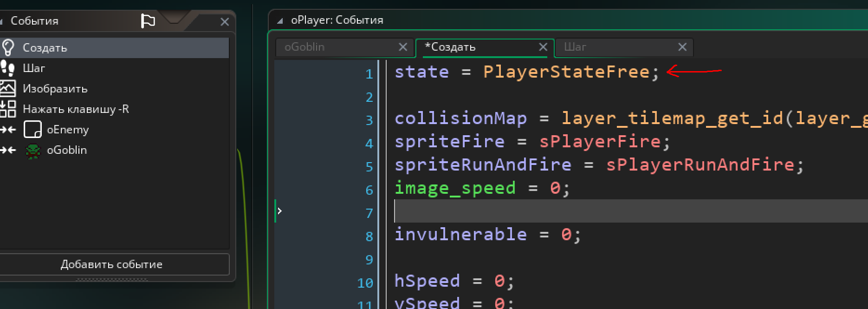Click the green goblin sprite thumbnail
Screen dimensions: 868x309
pyautogui.click(x=32, y=151)
